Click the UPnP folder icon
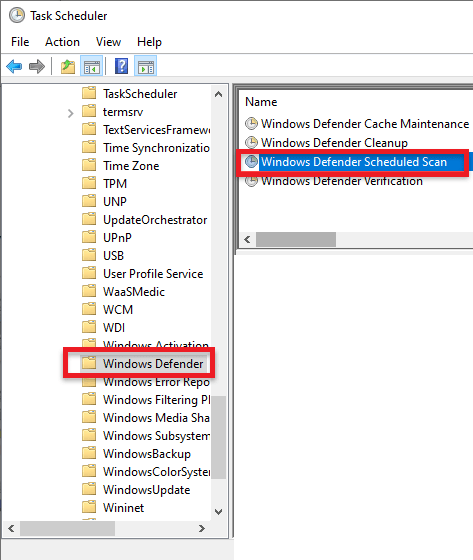The image size is (473, 560). coord(89,237)
